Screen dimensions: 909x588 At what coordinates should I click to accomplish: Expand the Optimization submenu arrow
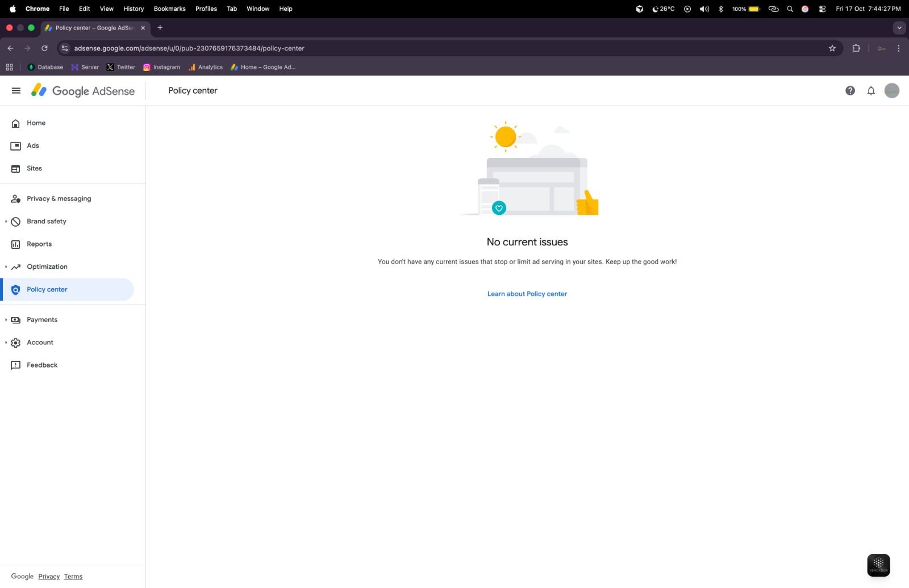(6, 267)
